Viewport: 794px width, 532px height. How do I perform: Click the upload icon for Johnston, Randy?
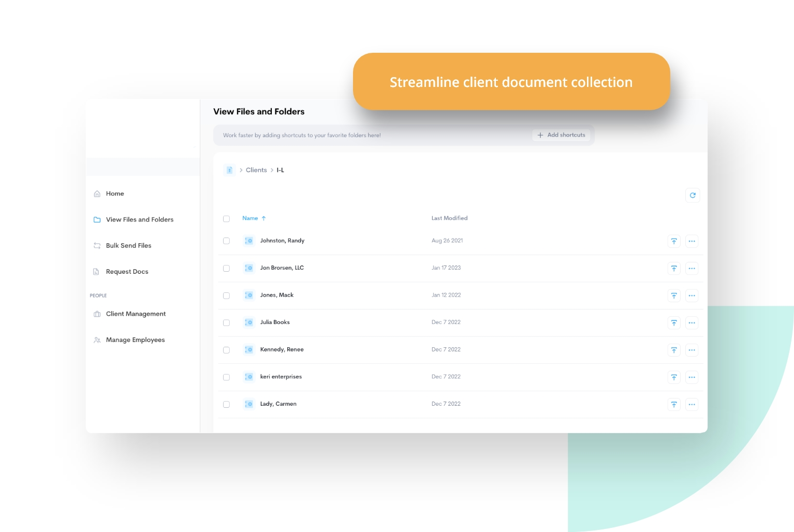pos(674,241)
